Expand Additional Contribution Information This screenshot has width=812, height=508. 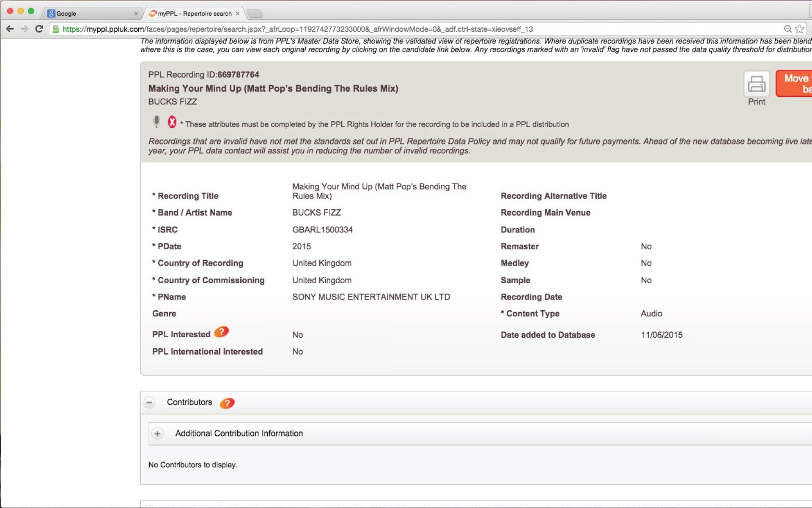tap(157, 434)
